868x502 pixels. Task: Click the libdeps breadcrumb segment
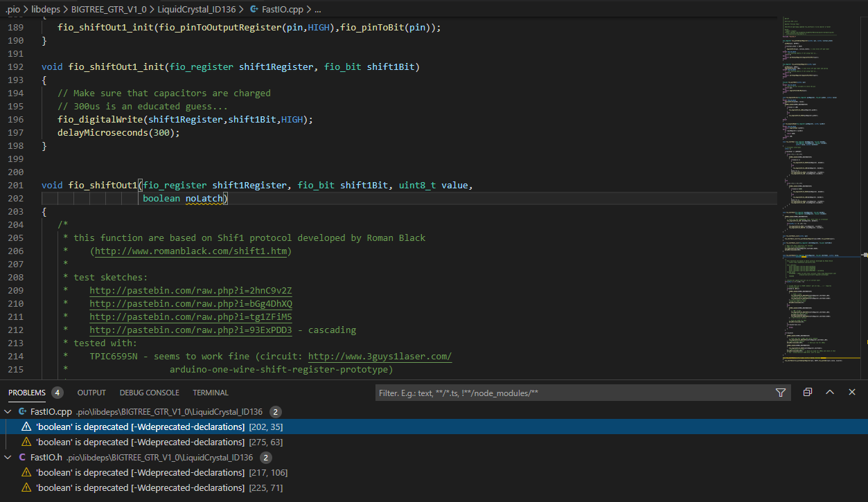coord(45,10)
